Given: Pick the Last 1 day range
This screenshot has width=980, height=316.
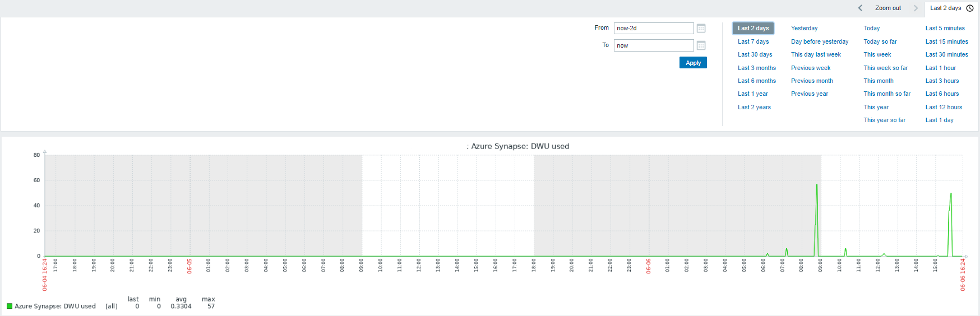Looking at the screenshot, I should pyautogui.click(x=939, y=120).
